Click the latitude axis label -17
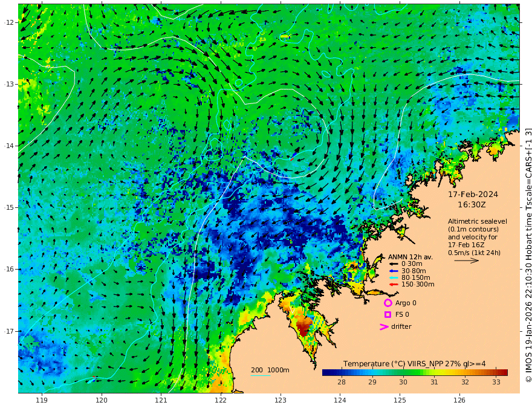The image size is (532, 411). pos(10,331)
